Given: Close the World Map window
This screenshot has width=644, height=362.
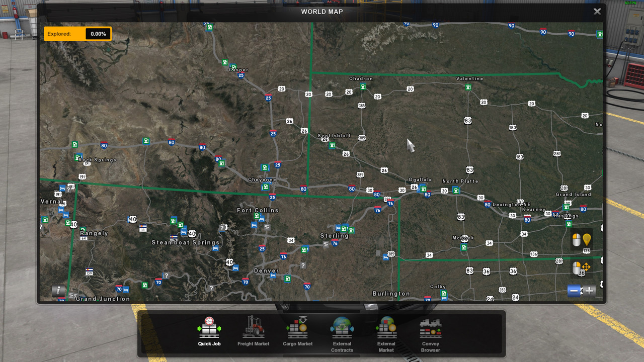Looking at the screenshot, I should 597,11.
